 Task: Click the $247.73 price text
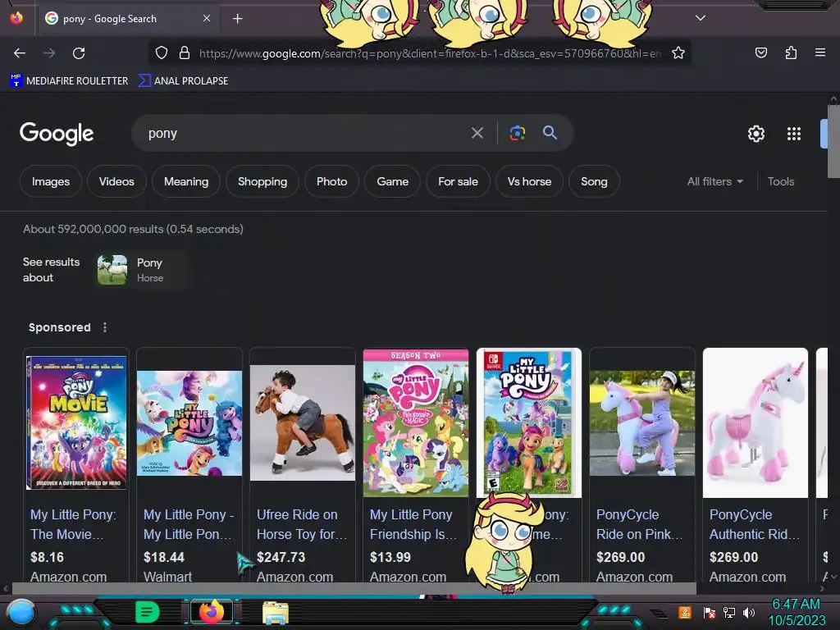(281, 557)
